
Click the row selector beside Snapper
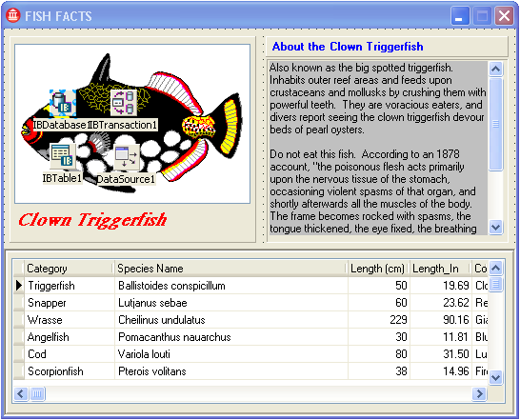pyautogui.click(x=19, y=303)
